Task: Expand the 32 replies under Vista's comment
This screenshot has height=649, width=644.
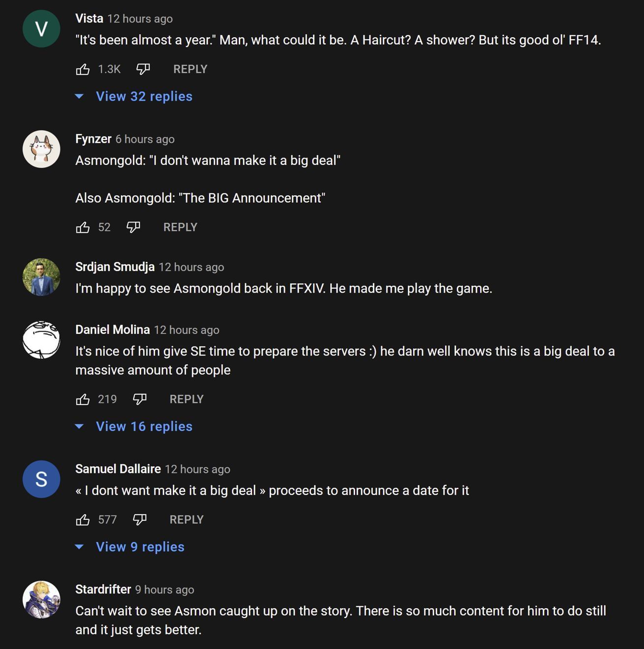Action: [x=144, y=96]
